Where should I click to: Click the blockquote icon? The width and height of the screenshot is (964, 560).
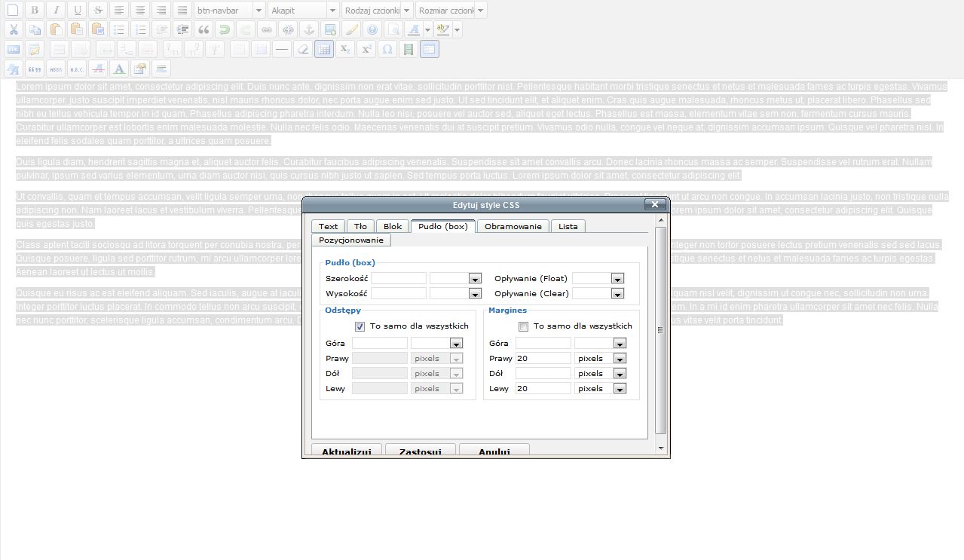click(x=203, y=29)
